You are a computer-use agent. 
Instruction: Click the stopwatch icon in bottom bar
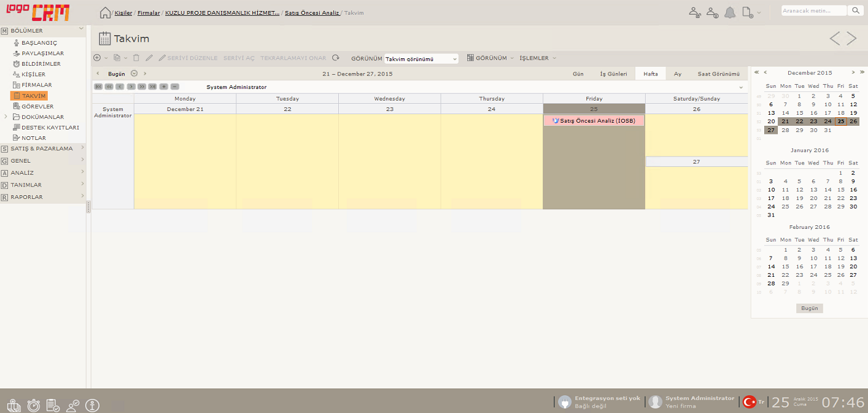click(34, 405)
